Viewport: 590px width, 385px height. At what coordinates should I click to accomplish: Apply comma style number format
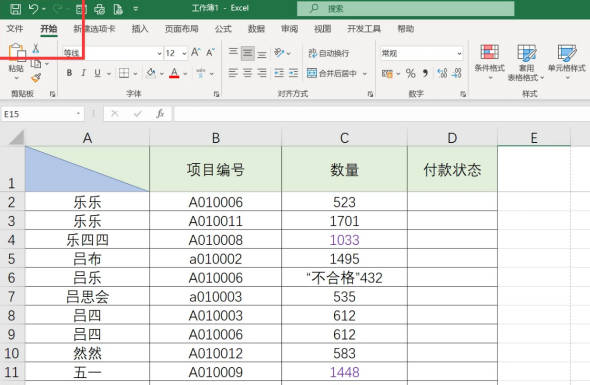(425, 73)
